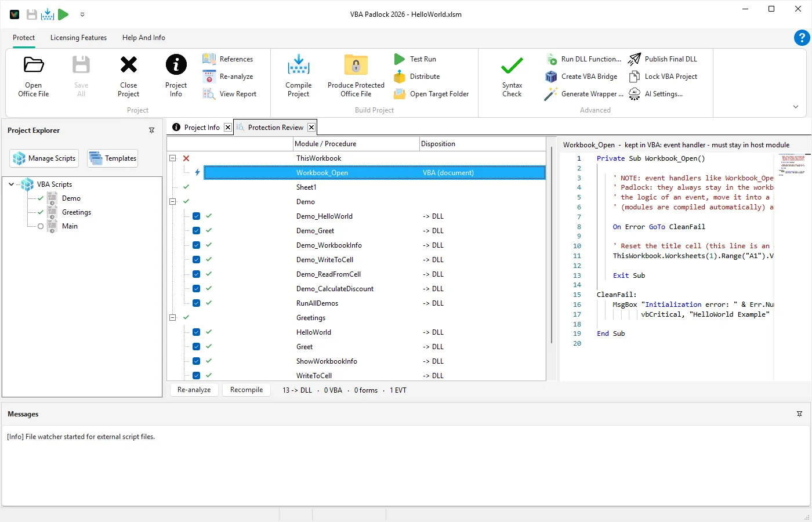Toggle the Demo_WriteToCell checkbox

pos(197,260)
